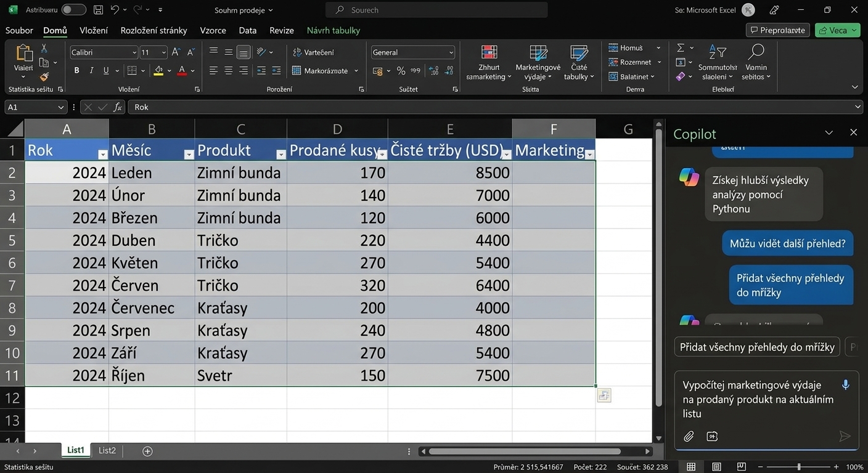868x473 pixels.
Task: Toggle Wrap Text button Vartečení
Action: [314, 52]
